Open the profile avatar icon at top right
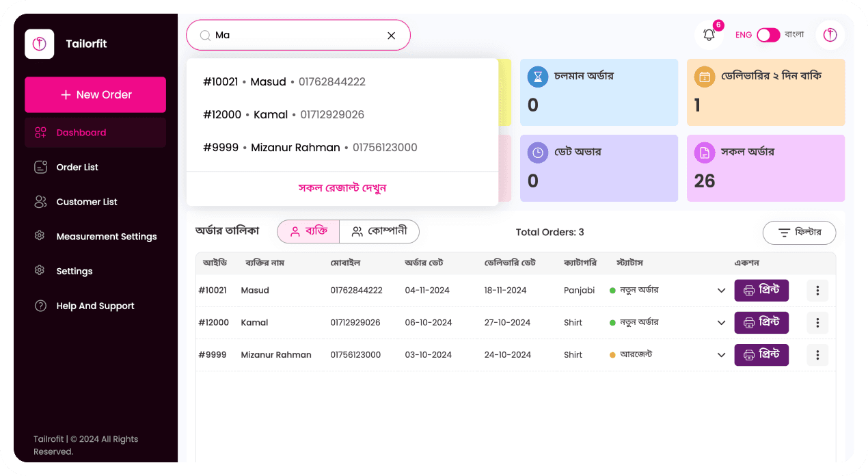 pos(830,35)
